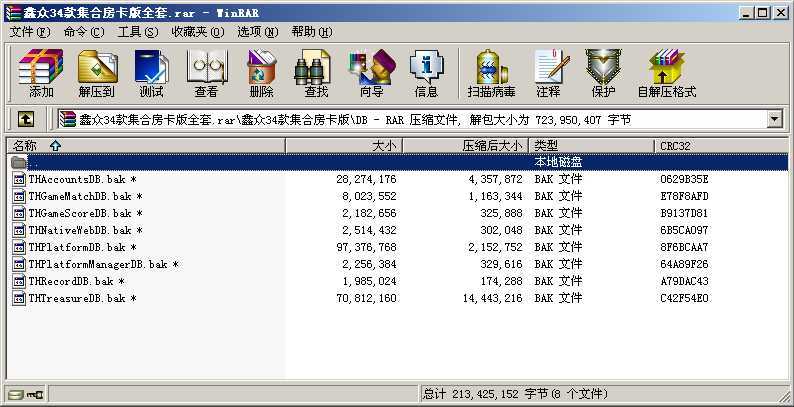794x407 pixels.
Task: Click the WinRAR icon in title bar
Action: (x=14, y=13)
